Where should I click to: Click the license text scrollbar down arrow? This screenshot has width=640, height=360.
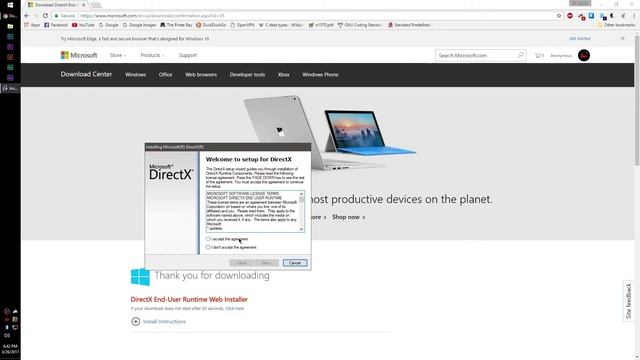[302, 229]
